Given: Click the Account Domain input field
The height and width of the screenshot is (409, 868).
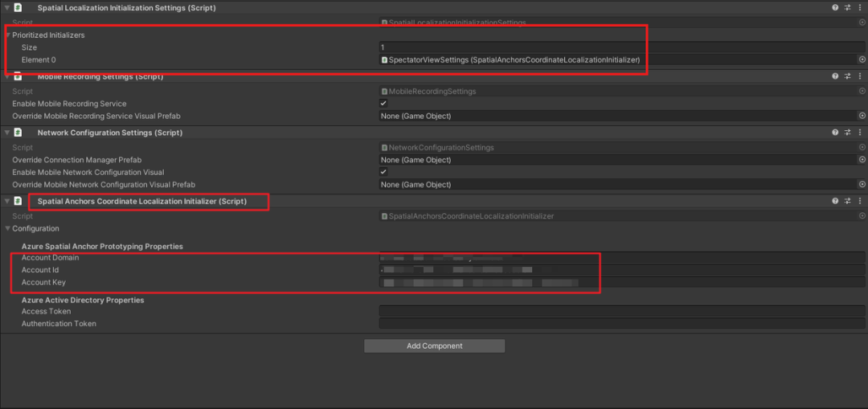Looking at the screenshot, I should coord(622,258).
